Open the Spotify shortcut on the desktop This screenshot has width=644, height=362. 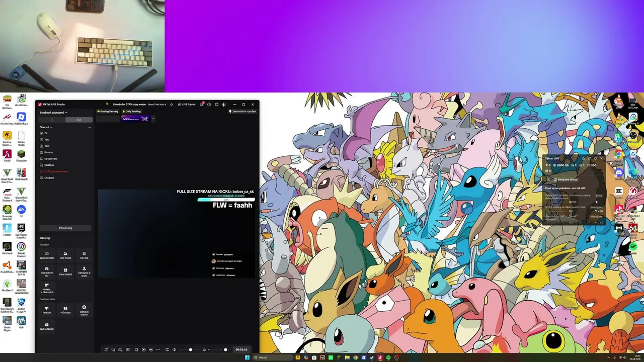(x=633, y=247)
